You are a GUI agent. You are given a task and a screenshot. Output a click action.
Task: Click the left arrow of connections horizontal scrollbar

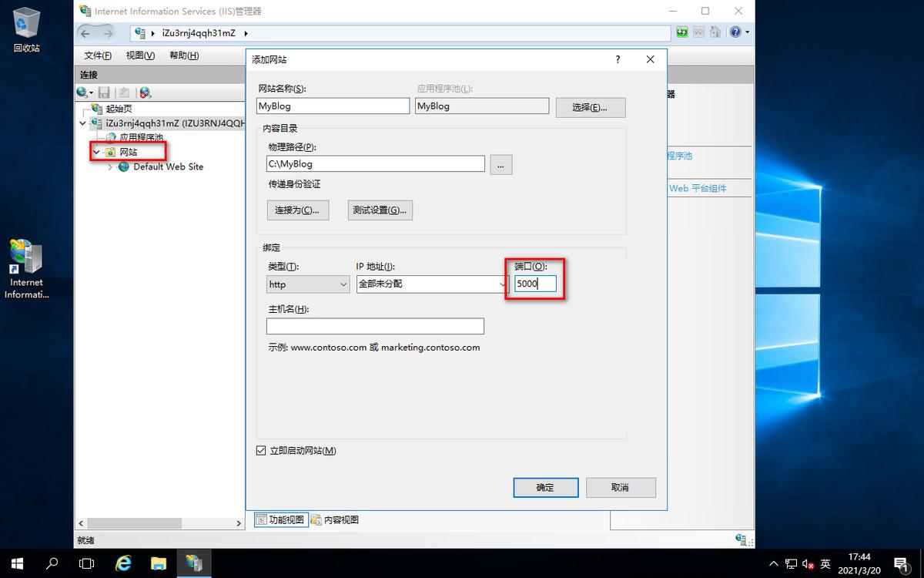(x=81, y=523)
